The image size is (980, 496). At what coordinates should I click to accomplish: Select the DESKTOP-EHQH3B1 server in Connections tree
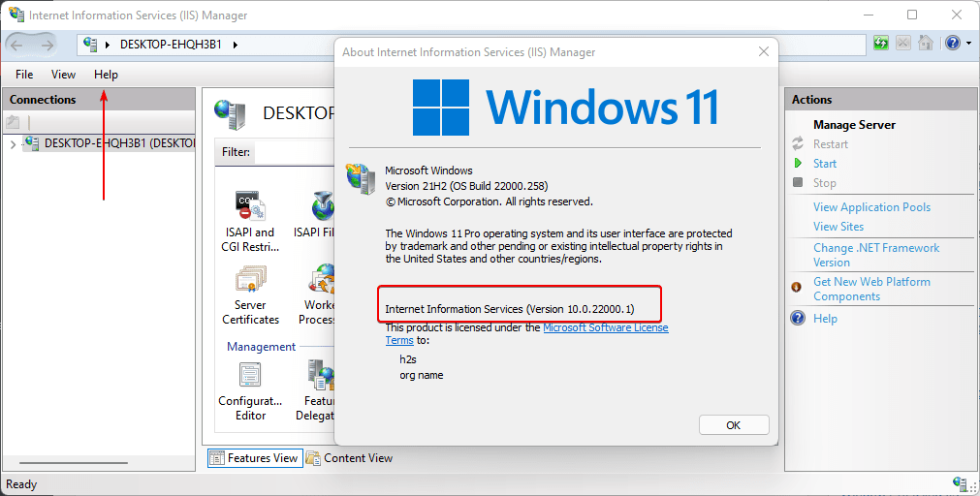[x=119, y=143]
